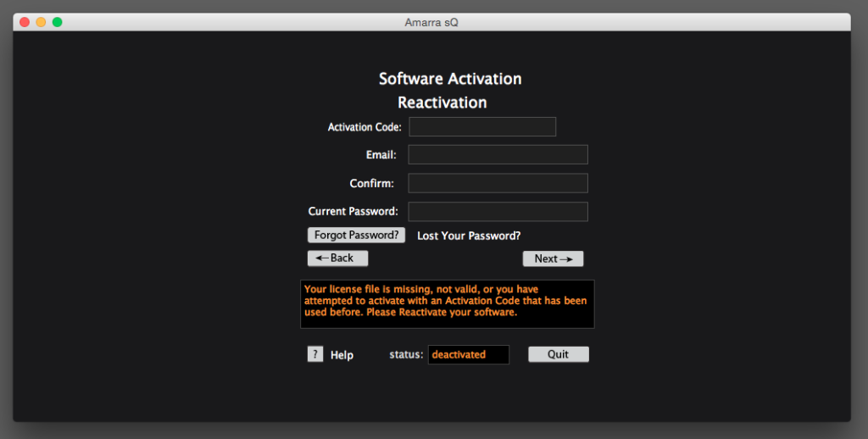Click the status: label
Screen dimensions: 868x439
click(x=406, y=355)
